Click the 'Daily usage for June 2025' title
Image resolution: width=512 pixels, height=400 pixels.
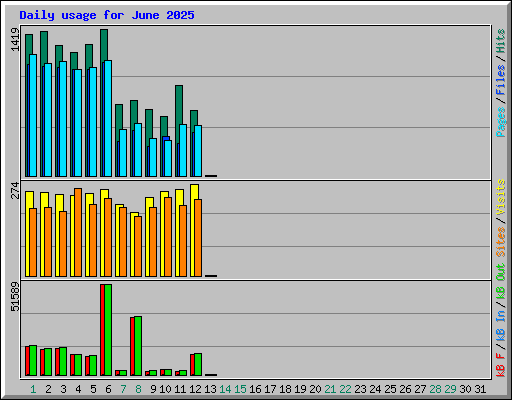pos(107,15)
